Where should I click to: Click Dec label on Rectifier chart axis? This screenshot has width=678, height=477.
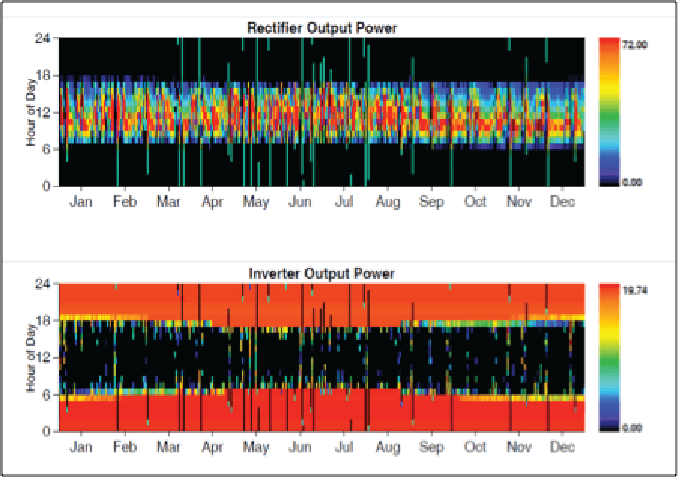(562, 200)
